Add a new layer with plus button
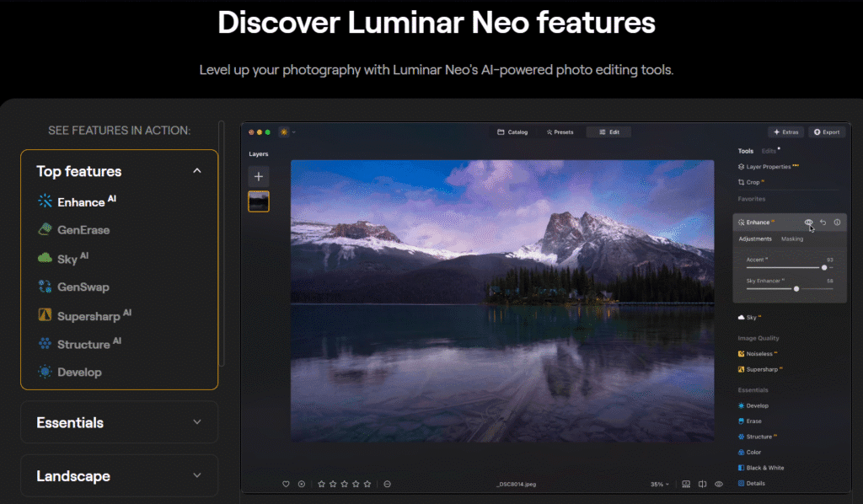 tap(258, 177)
